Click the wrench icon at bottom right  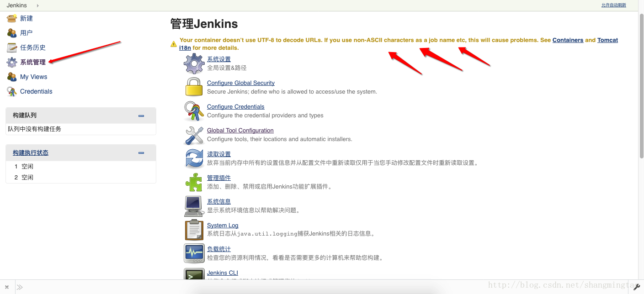(636, 287)
